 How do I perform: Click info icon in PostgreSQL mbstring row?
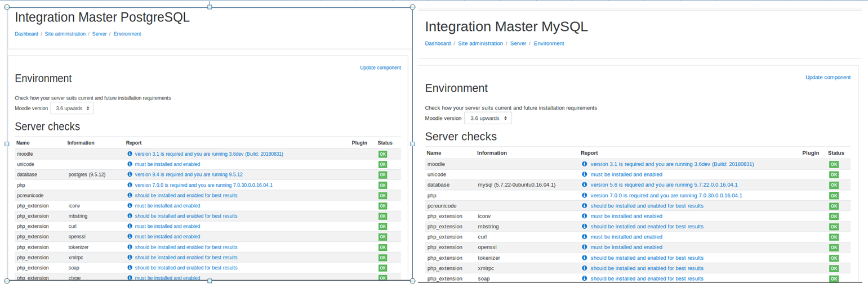click(130, 216)
